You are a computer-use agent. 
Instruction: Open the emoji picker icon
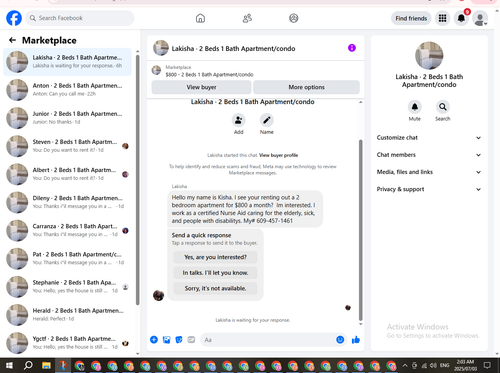tap(340, 340)
